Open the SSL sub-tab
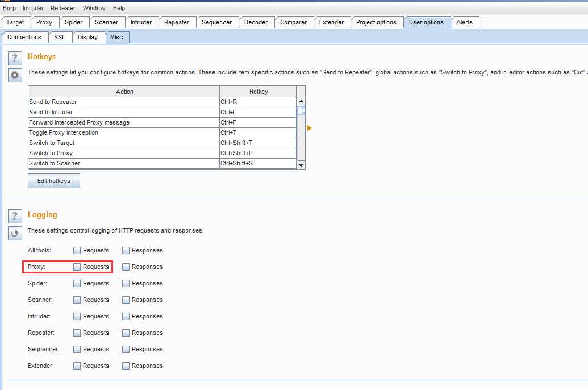588x390 pixels. [60, 37]
